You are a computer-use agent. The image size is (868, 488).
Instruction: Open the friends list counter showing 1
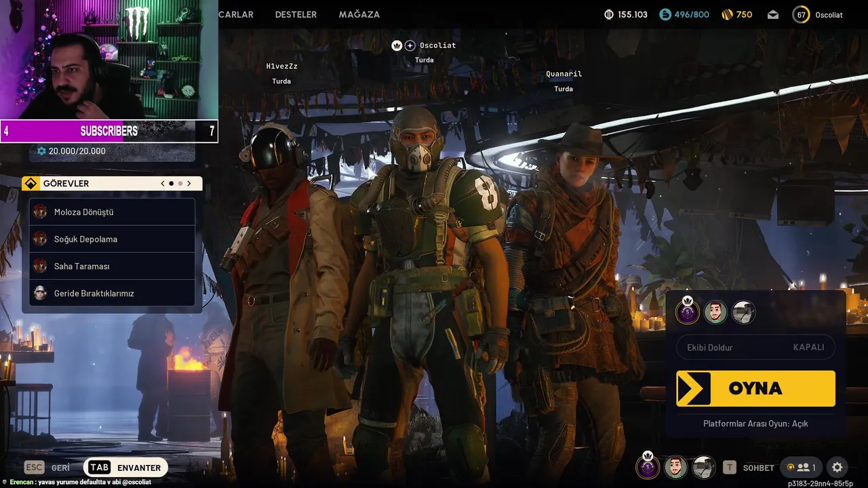pos(801,467)
